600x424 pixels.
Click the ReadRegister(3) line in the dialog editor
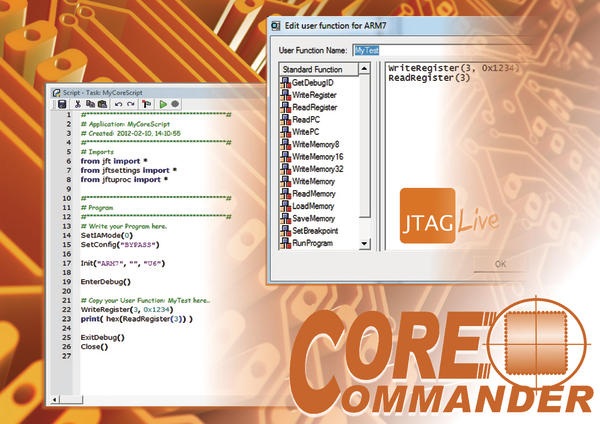click(x=429, y=78)
